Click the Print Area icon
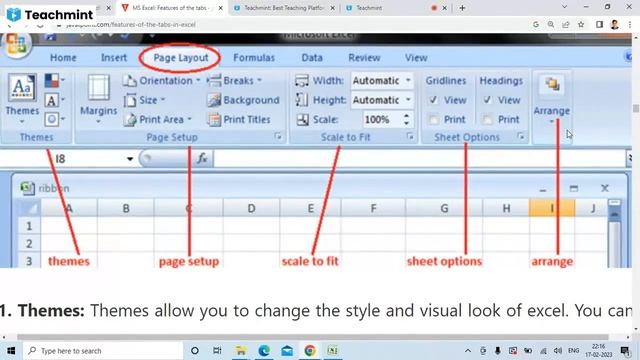 tap(130, 120)
